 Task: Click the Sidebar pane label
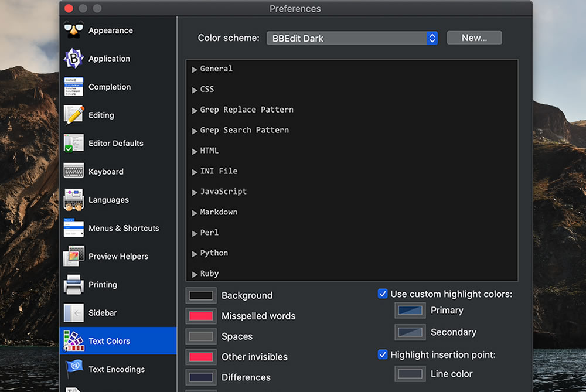point(103,313)
